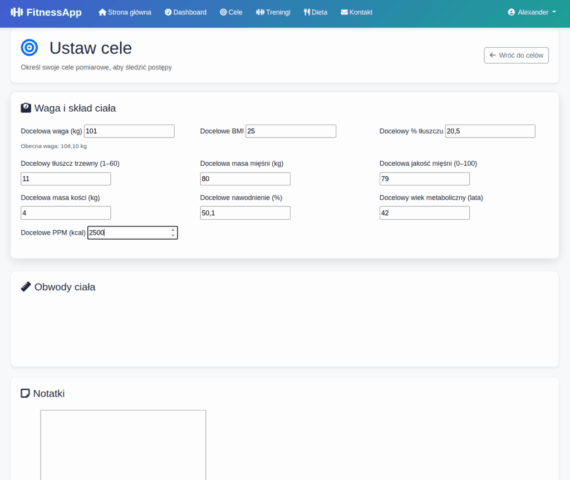The image size is (570, 480).
Task: Click the blue bullseye icon beside Ustaw cele
Action: [29, 48]
